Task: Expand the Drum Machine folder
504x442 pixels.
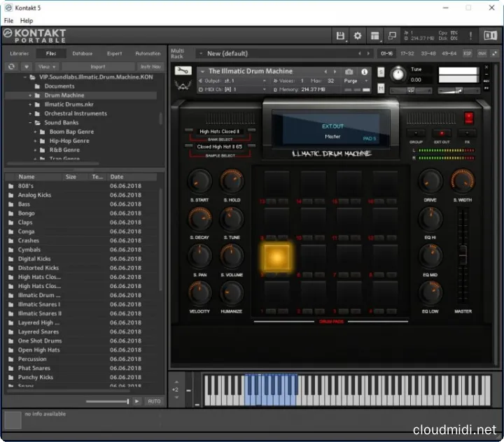Action: [31, 95]
